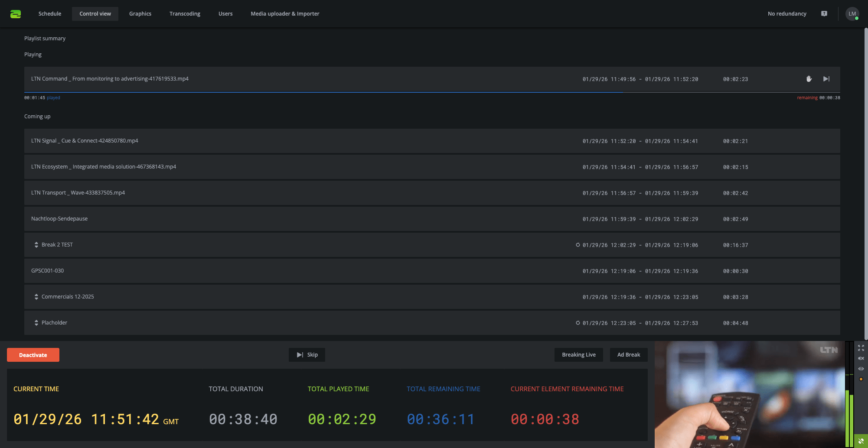Click the green app logo
The height and width of the screenshot is (448, 868).
[x=16, y=14]
